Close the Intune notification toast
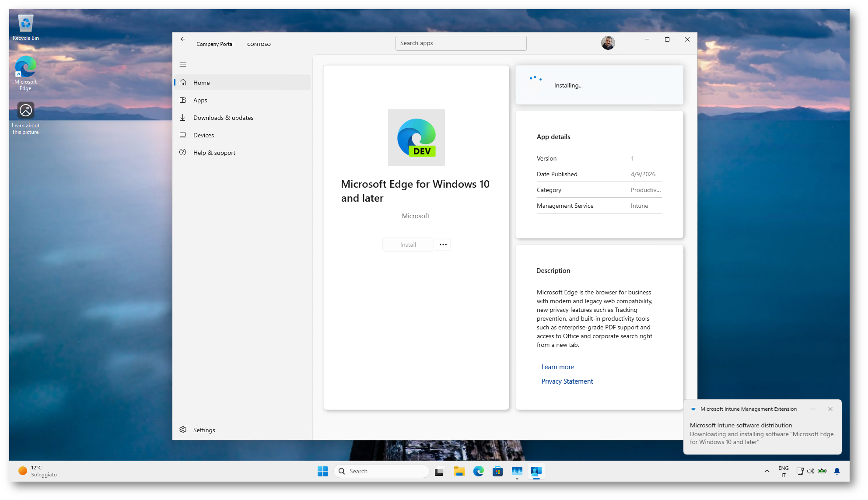This screenshot has height=500, width=868. coord(830,409)
